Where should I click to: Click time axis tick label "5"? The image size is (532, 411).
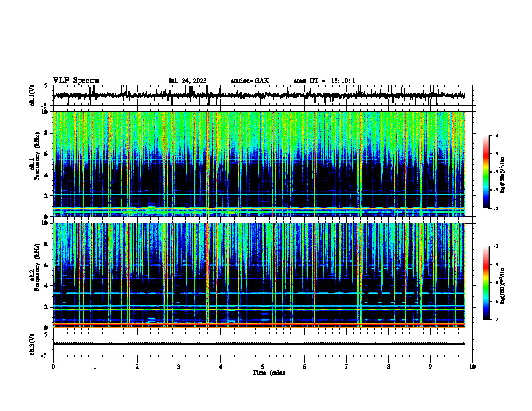pos(263,367)
